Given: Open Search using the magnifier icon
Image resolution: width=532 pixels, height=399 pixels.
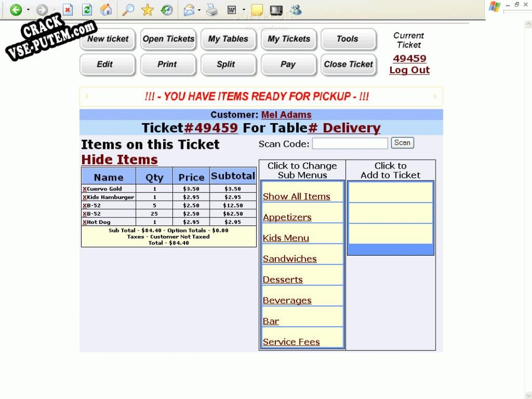Looking at the screenshot, I should [x=128, y=10].
